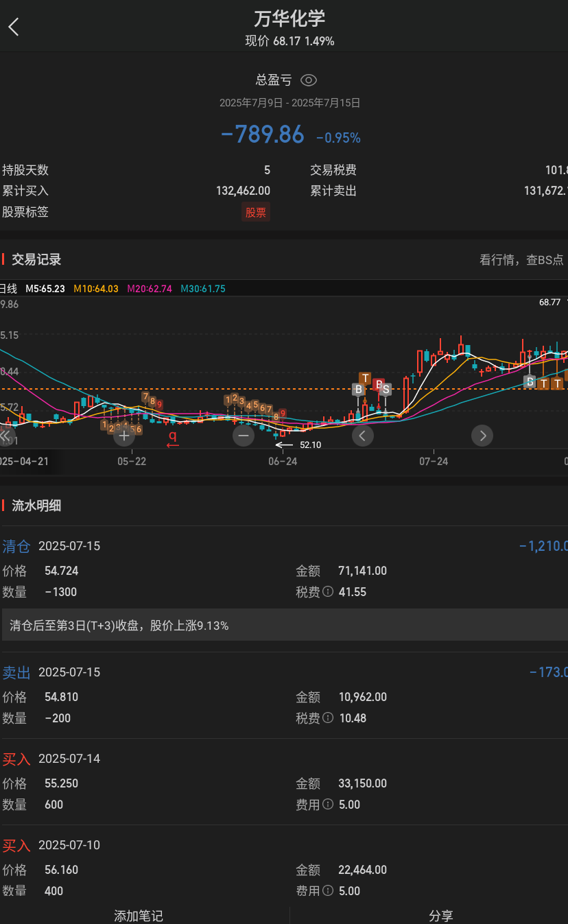
Task: Toggle the eye icon beside 总盈亏
Action: 309,80
